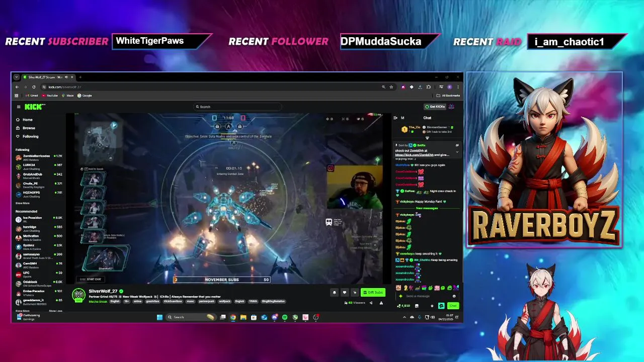This screenshot has width=644, height=362.
Task: Select the Chat tab header
Action: [x=427, y=118]
